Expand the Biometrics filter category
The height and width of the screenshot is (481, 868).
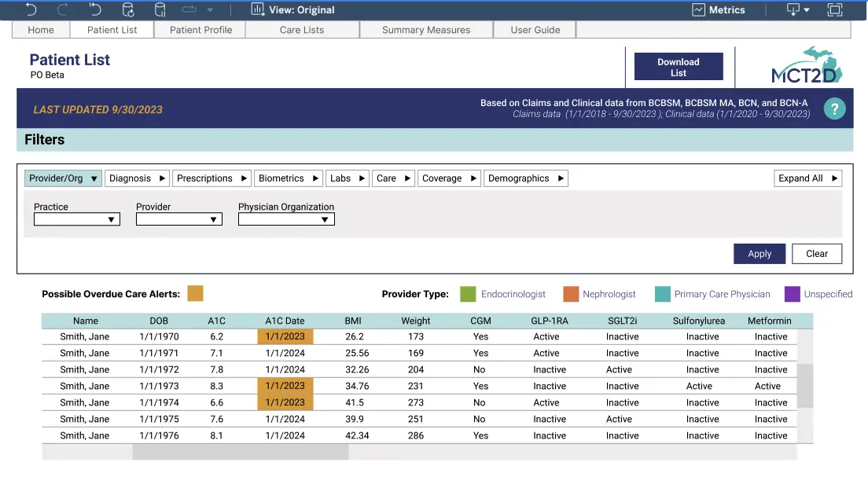[289, 178]
